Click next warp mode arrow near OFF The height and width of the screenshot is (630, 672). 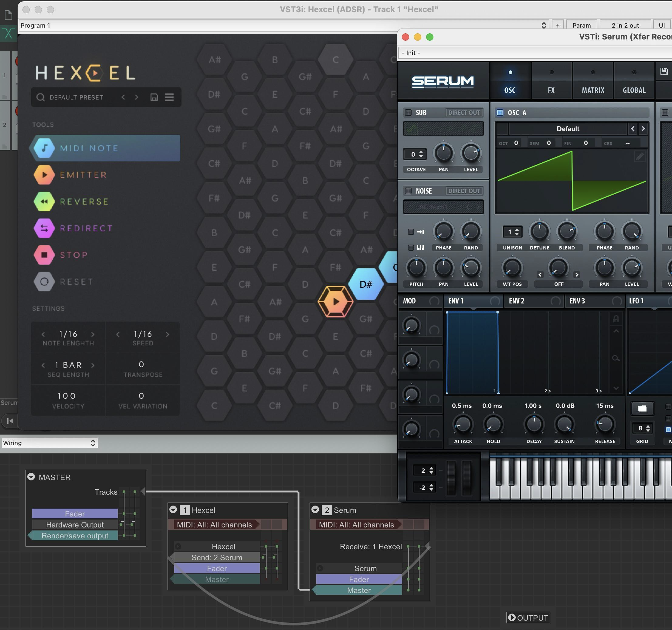pyautogui.click(x=577, y=275)
